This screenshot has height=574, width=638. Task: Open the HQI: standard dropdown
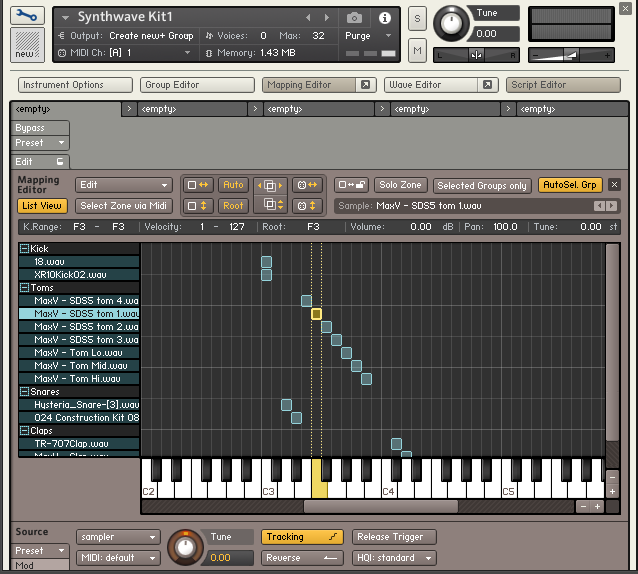tap(394, 558)
